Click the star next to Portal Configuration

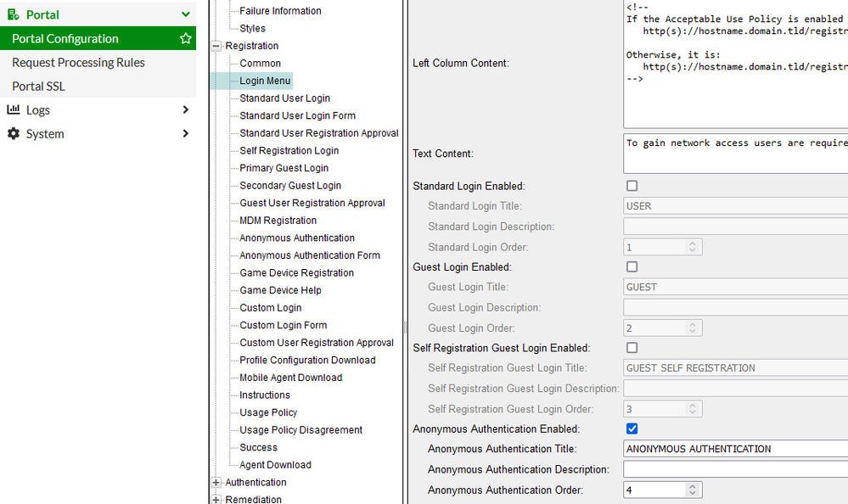[184, 38]
